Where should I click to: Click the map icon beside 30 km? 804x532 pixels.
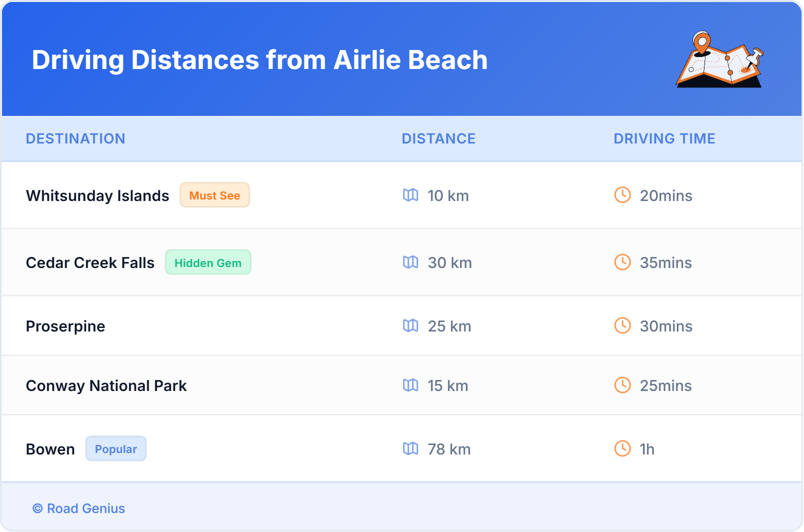(410, 262)
